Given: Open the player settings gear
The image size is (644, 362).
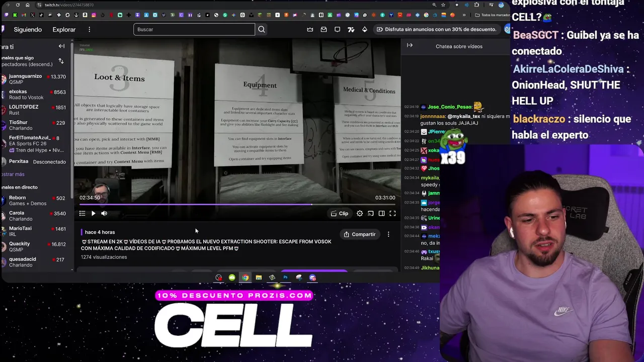Looking at the screenshot, I should [x=360, y=214].
